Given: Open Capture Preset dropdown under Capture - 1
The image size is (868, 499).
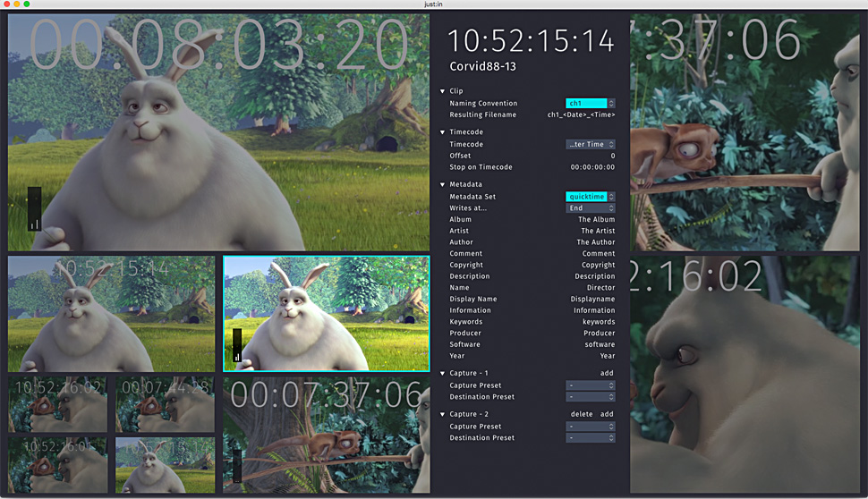Looking at the screenshot, I should pyautogui.click(x=590, y=385).
